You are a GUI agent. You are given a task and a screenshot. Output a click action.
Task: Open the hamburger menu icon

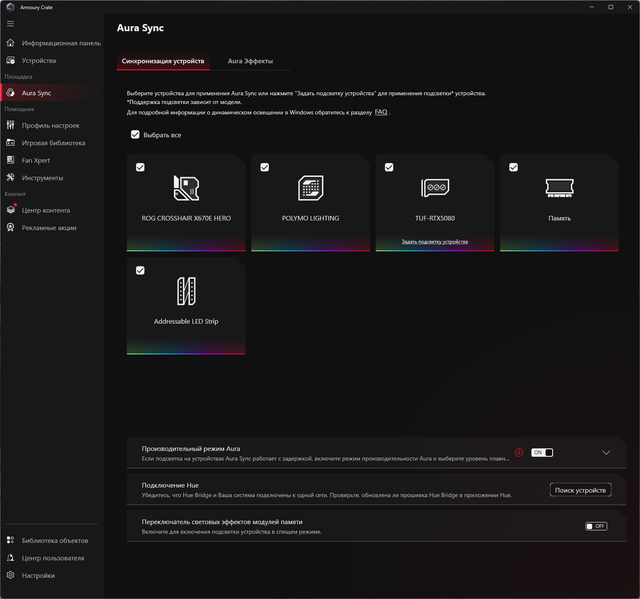click(x=10, y=24)
